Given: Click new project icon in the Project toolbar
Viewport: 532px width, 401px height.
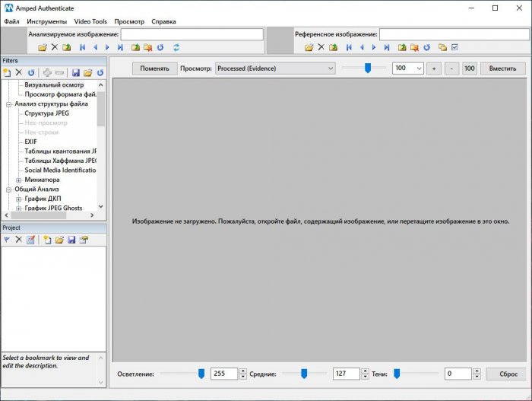Looking at the screenshot, I should coord(47,240).
